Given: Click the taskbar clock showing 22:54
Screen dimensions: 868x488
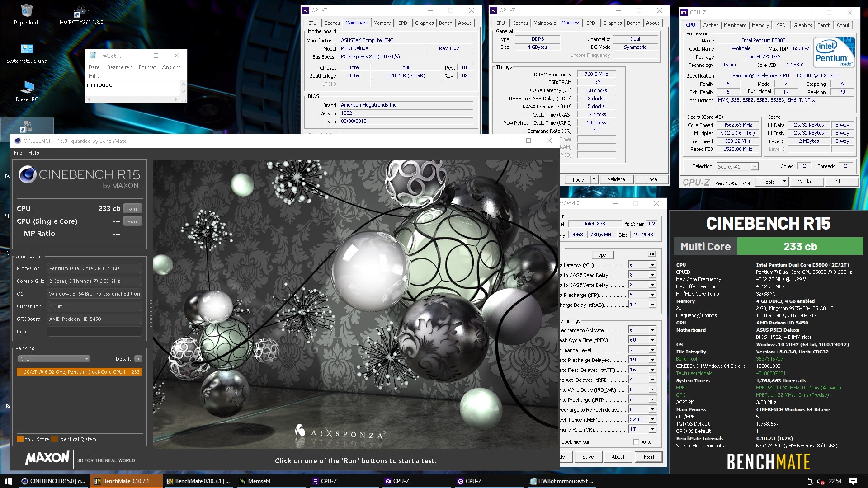Looking at the screenshot, I should pos(835,481).
